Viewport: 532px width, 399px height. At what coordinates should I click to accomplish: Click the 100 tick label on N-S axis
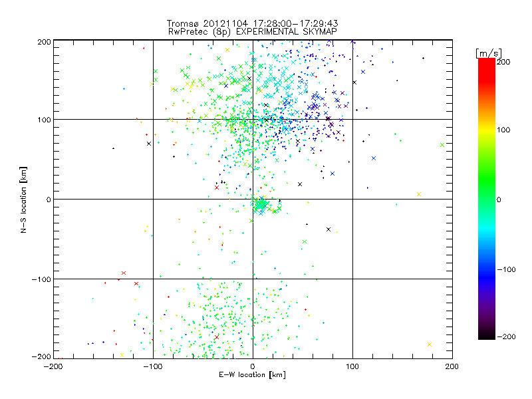click(x=44, y=120)
